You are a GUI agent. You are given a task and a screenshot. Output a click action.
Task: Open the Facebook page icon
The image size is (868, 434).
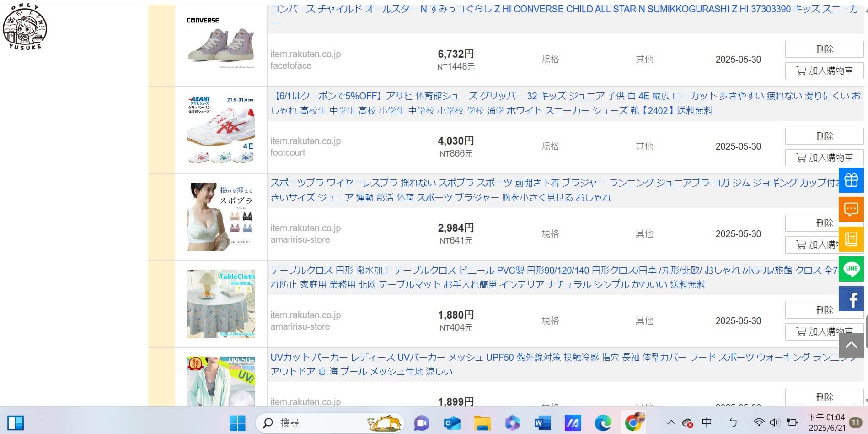(x=852, y=299)
